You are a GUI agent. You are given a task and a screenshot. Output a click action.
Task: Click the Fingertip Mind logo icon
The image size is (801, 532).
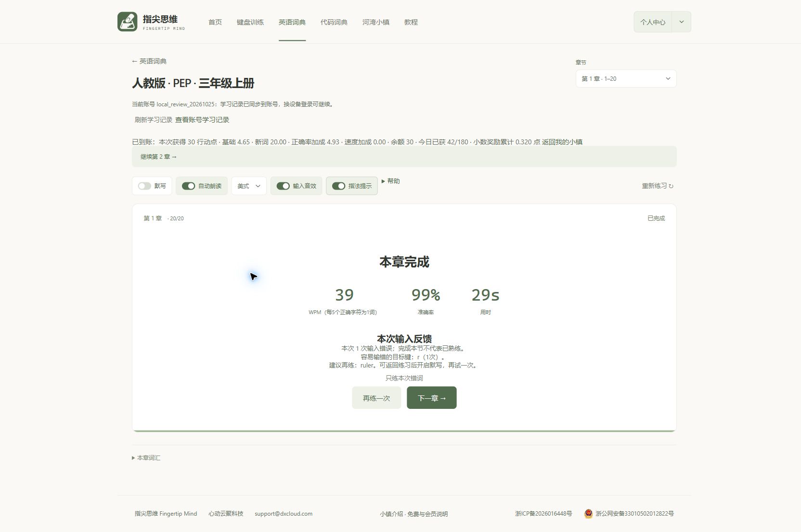(x=127, y=22)
